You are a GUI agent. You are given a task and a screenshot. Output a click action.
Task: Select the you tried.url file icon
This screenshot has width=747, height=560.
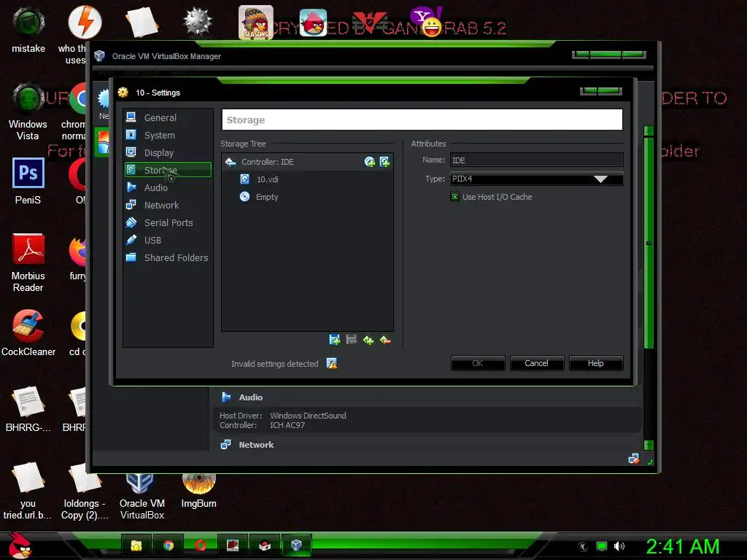28,491
